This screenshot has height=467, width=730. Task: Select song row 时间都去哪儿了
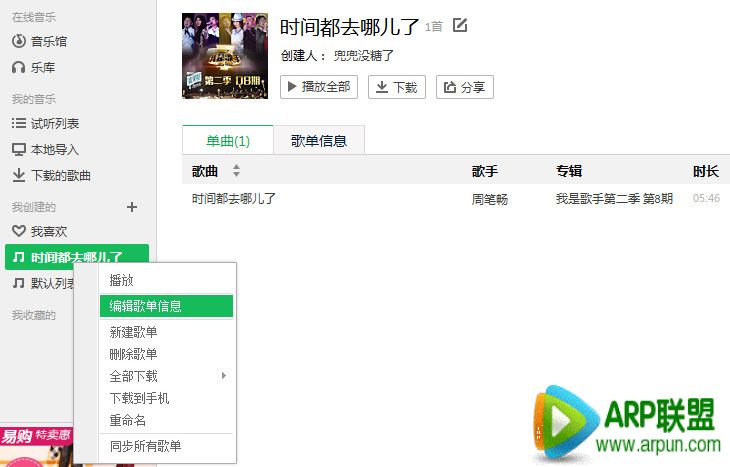[x=456, y=199]
